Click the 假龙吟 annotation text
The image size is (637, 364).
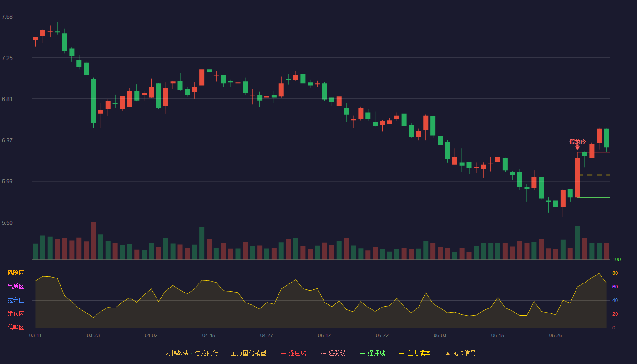click(x=577, y=142)
